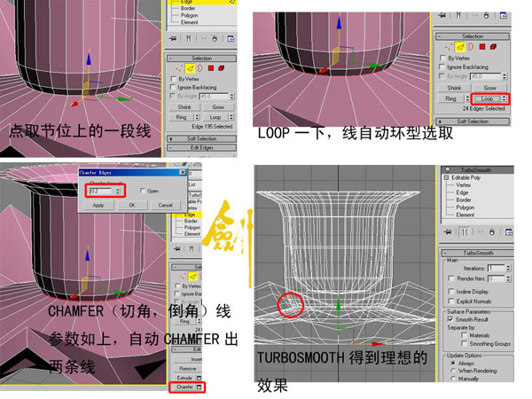Select Polygon sub-object icon in Edge 195 Selected panel

211,68
